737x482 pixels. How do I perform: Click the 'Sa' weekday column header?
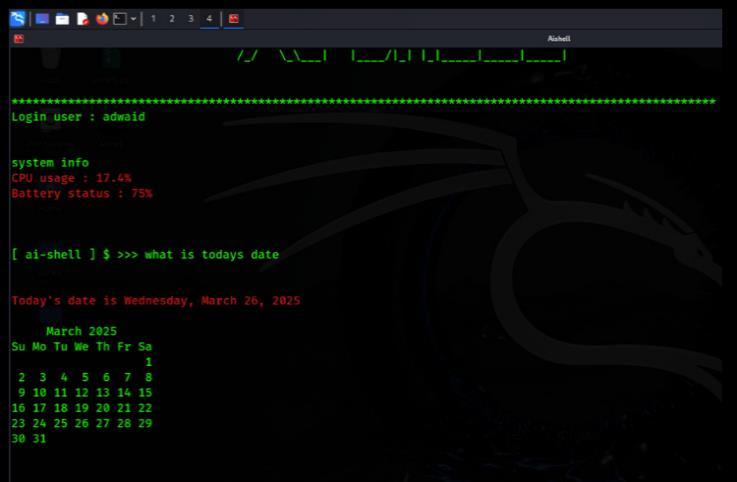[x=145, y=347]
